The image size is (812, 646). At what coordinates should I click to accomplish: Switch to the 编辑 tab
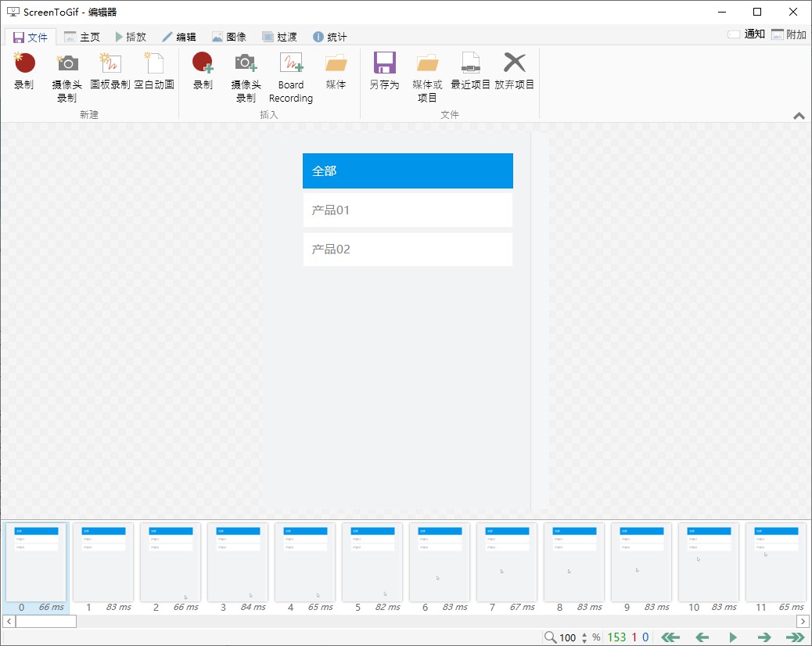tap(180, 36)
